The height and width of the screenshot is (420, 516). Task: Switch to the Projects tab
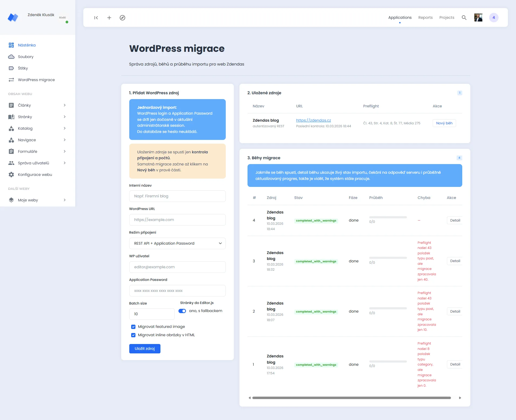point(447,17)
